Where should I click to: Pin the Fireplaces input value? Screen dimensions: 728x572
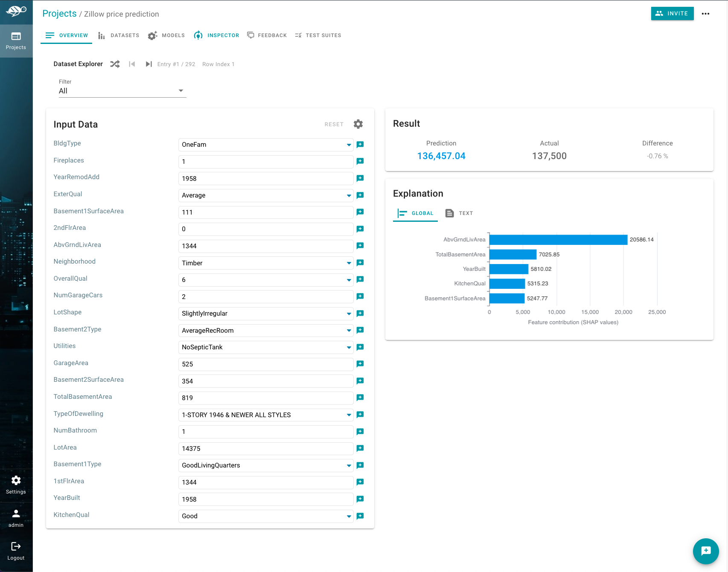360,161
